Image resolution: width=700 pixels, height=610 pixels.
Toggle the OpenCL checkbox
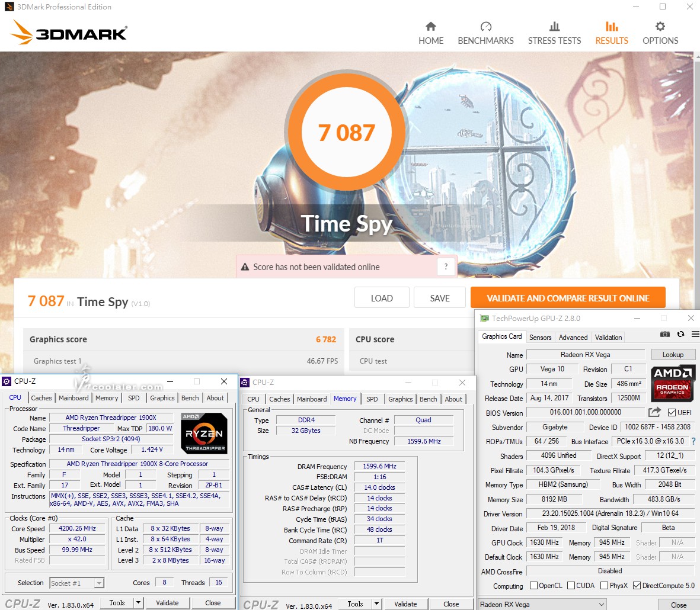coord(533,586)
